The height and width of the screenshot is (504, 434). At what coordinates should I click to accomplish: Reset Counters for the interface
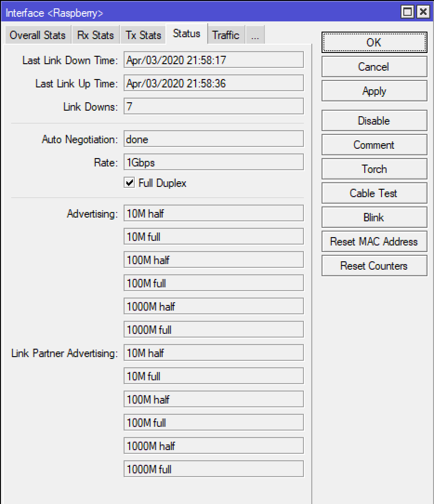(374, 265)
